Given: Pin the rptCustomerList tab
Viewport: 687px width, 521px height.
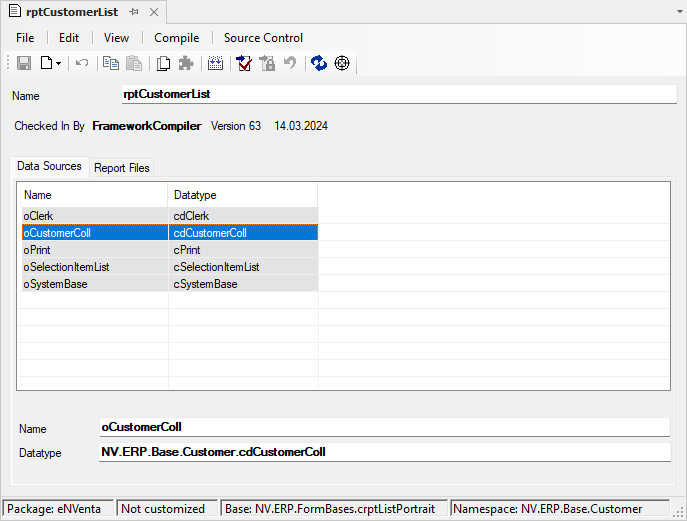Looking at the screenshot, I should tap(134, 12).
